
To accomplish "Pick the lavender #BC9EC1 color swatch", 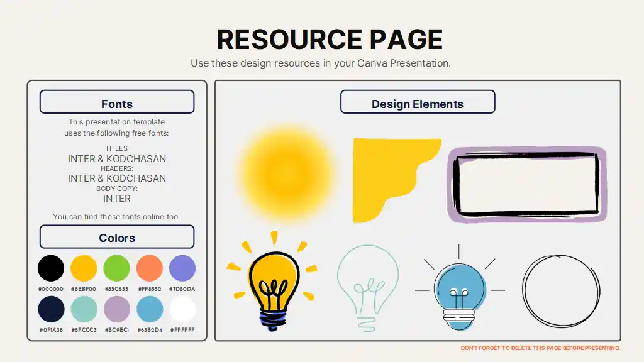I will click(x=116, y=309).
